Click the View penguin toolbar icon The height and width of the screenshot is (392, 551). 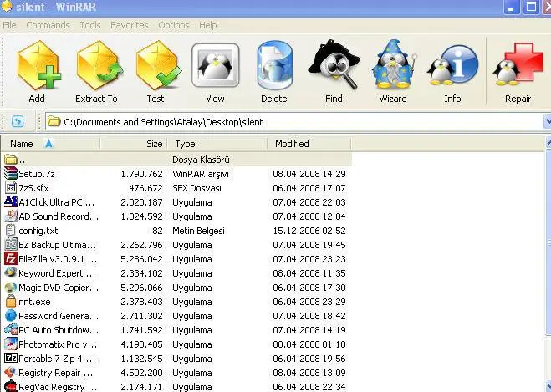pyautogui.click(x=215, y=65)
